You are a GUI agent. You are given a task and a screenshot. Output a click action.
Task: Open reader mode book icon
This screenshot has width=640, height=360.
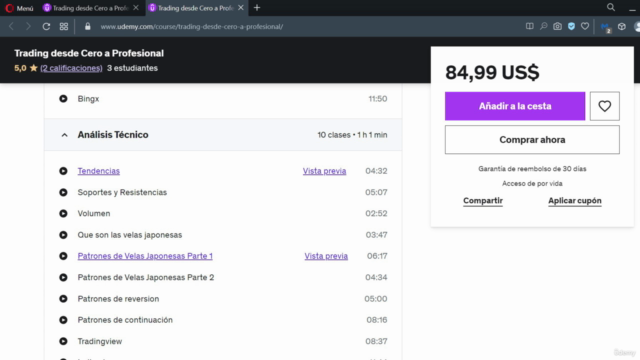click(529, 26)
